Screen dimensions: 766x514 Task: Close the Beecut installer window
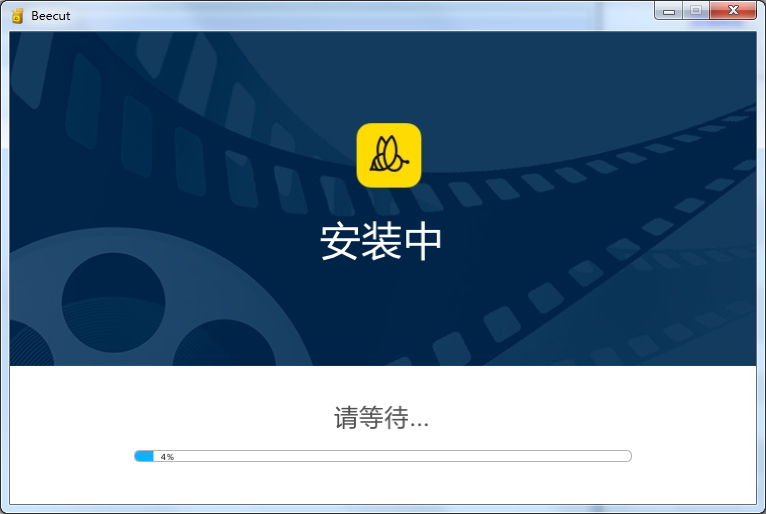(x=733, y=11)
